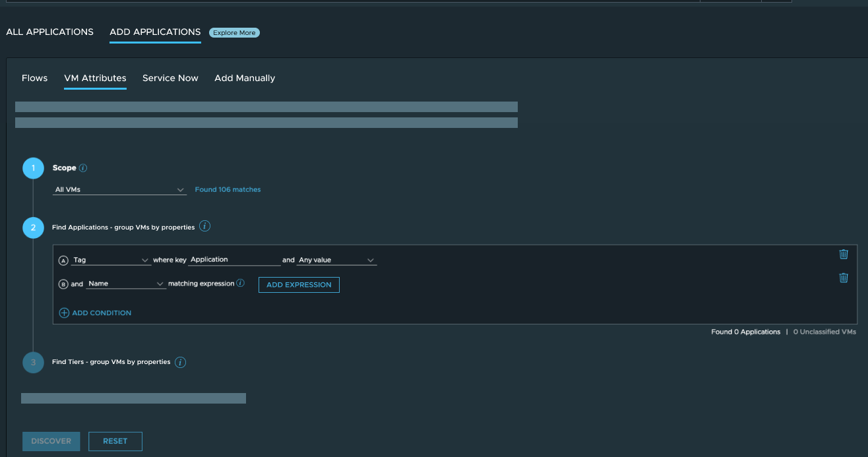Click the Add Expression button
Viewport: 868px width, 457px height.
tap(299, 285)
